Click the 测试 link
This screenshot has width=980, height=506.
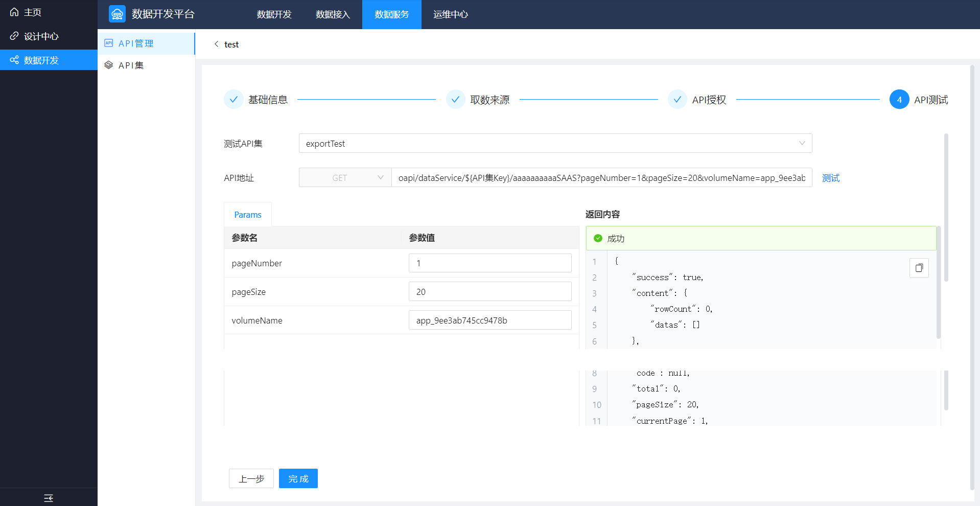[x=830, y=178]
